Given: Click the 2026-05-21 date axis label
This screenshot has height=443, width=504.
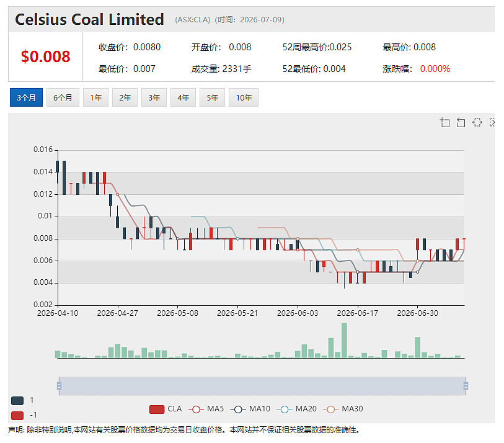Looking at the screenshot, I should pos(237,313).
